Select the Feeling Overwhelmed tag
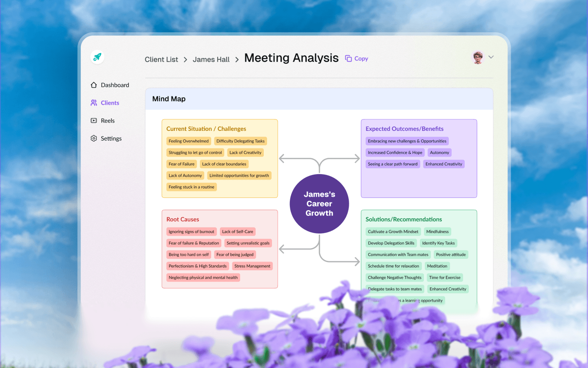Screen dimensions: 588x368 pos(189,141)
